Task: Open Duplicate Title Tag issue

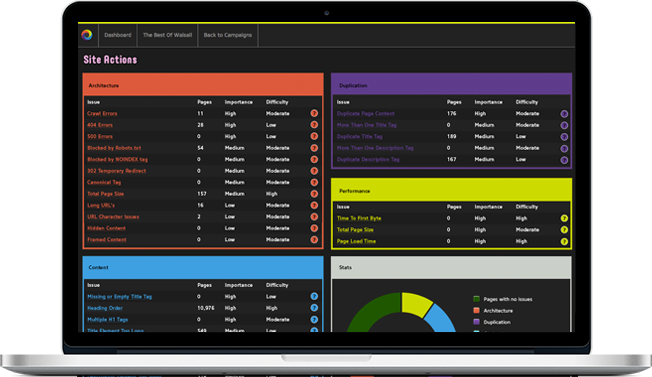Action: pyautogui.click(x=360, y=136)
